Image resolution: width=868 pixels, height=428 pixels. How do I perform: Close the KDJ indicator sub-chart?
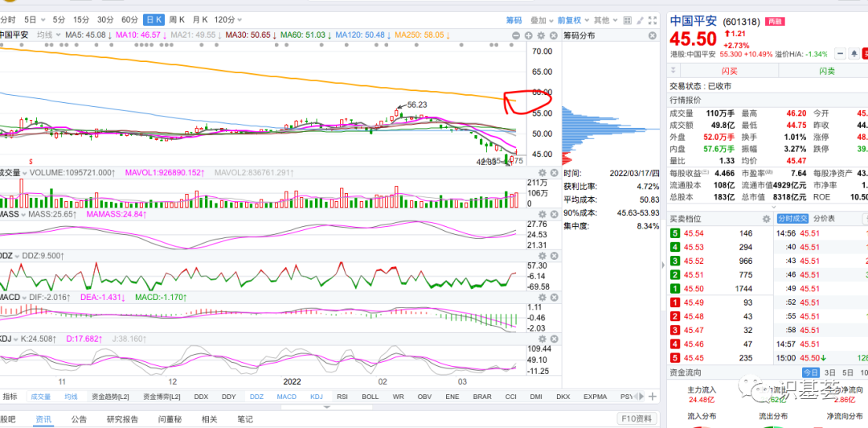(x=554, y=339)
